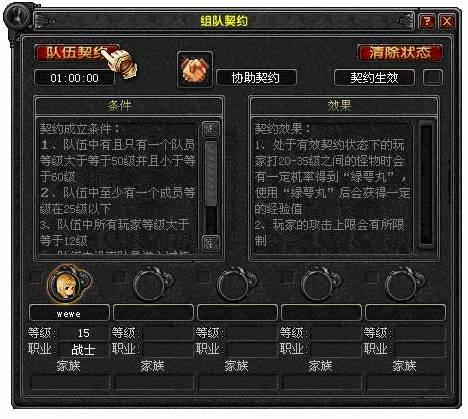Tick the checkbox next to wewe's portrait

(x=36, y=277)
